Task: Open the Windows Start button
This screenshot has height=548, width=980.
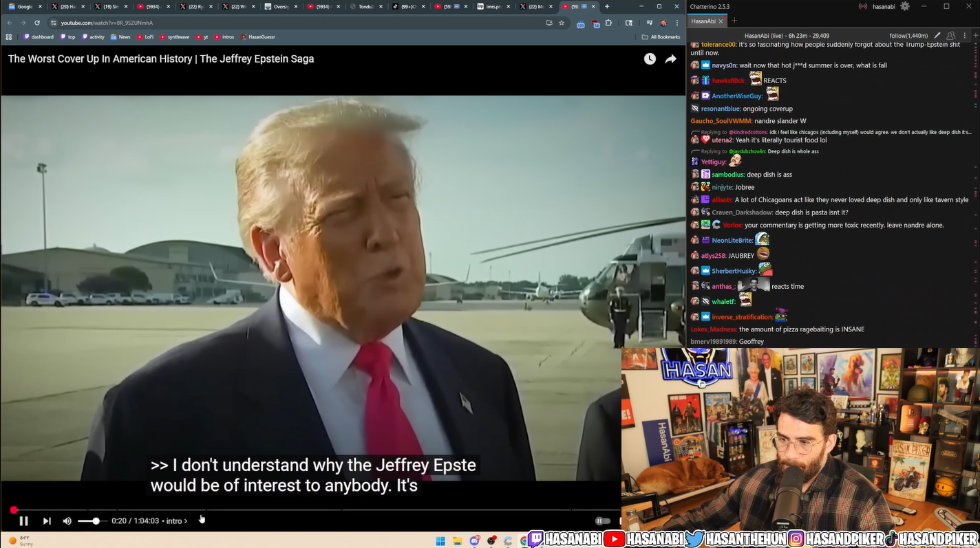Action: 440,540
